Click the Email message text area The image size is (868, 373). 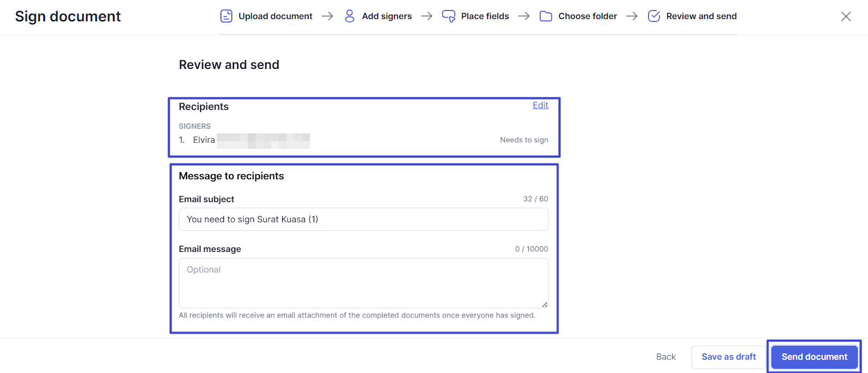point(363,283)
